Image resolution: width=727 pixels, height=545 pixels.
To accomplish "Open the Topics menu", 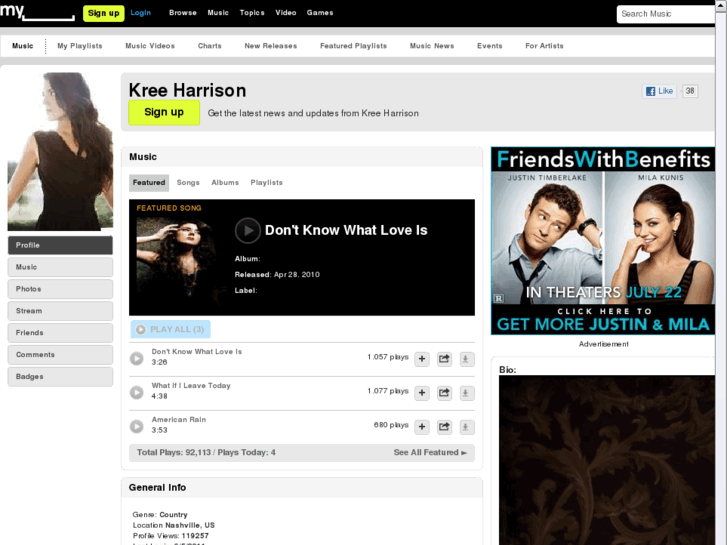I will pos(252,13).
